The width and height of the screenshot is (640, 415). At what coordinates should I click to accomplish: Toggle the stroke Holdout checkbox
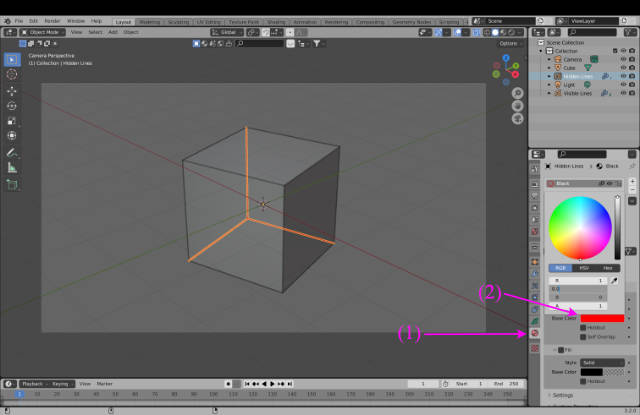click(583, 328)
